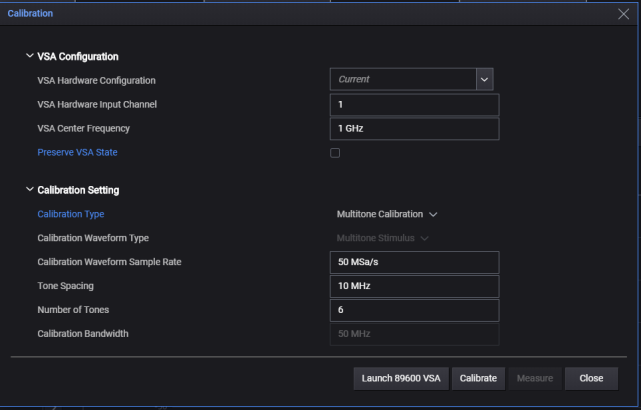The image size is (641, 410).
Task: Close the Calibration dialog with the X icon
Action: pos(623,14)
